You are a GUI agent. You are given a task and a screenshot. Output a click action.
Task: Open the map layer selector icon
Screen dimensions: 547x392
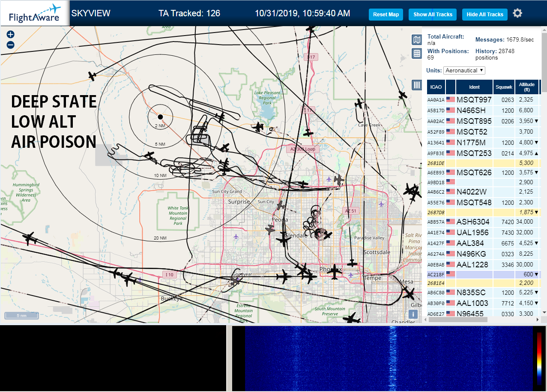tap(417, 40)
